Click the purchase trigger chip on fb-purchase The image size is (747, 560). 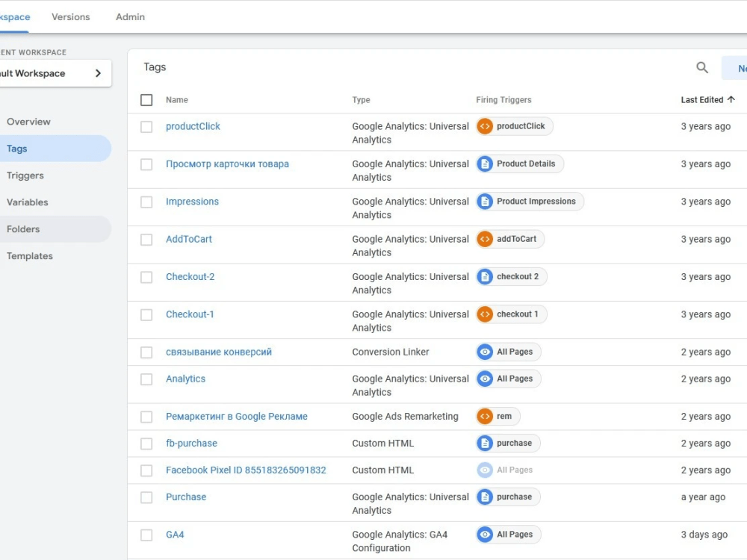(x=507, y=443)
